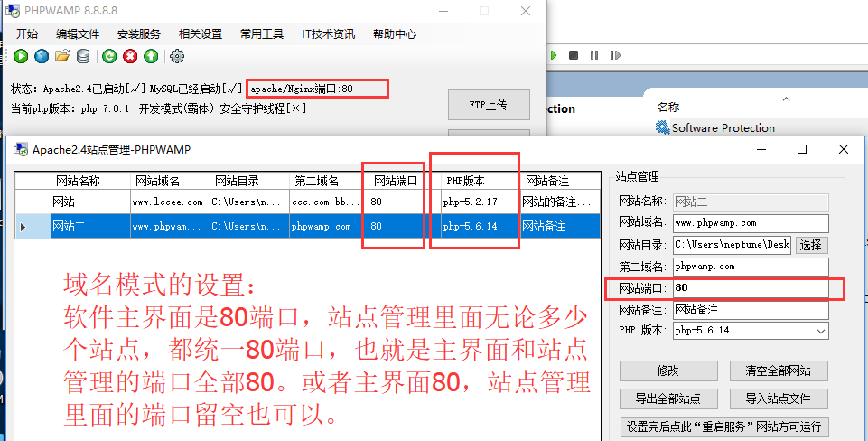Sort by 网站端口 column header
The height and width of the screenshot is (441, 868).
click(x=406, y=181)
